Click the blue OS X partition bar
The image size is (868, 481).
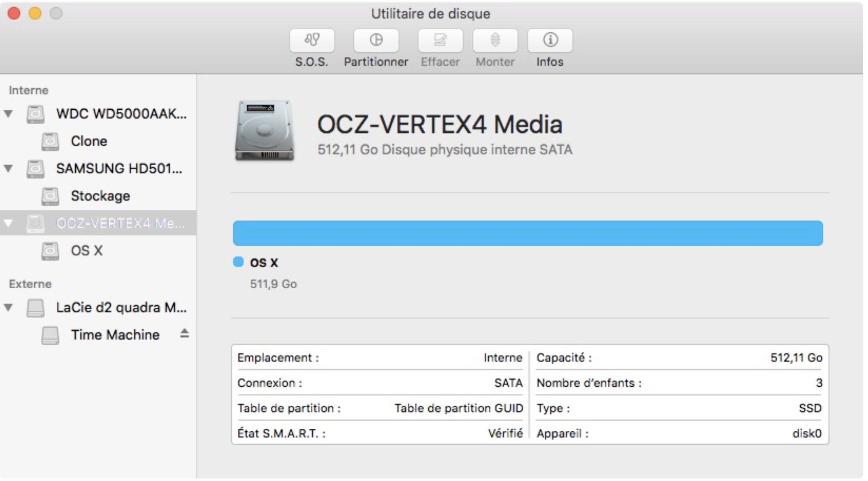point(527,233)
